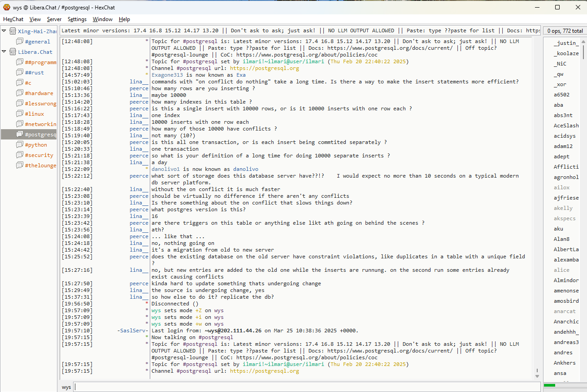The image size is (587, 392).
Task: Open the Settings menu
Action: point(77,19)
